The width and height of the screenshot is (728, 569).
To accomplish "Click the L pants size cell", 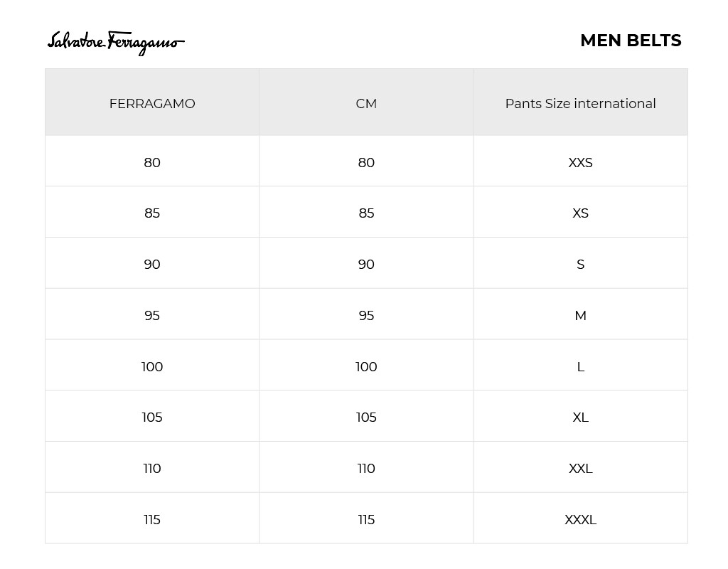I will point(580,367).
